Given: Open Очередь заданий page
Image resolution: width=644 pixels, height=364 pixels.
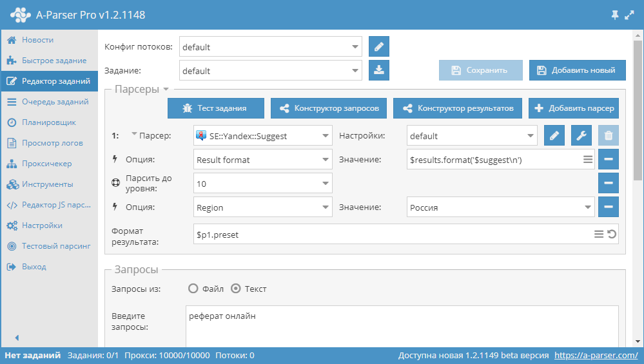Looking at the screenshot, I should [x=49, y=101].
